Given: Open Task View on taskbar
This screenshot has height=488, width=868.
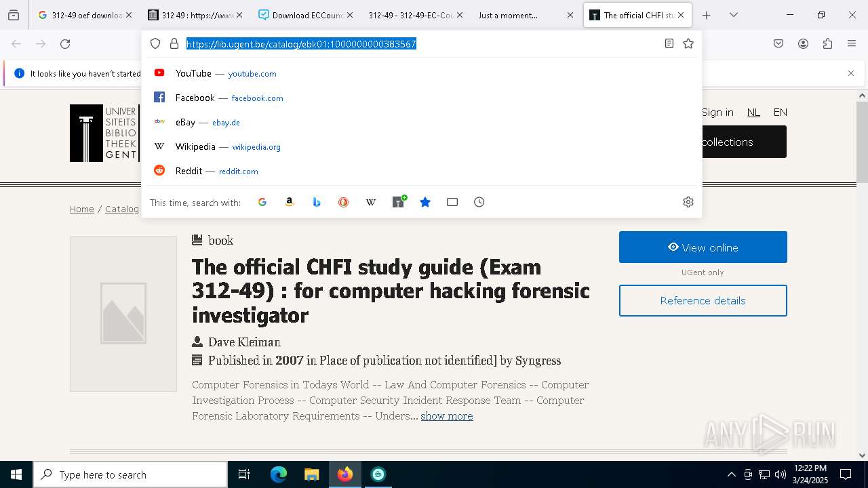Looking at the screenshot, I should 244,474.
